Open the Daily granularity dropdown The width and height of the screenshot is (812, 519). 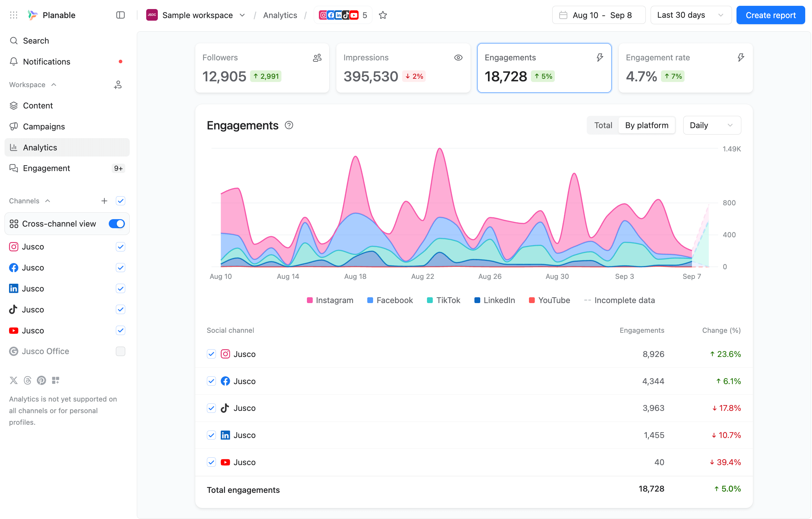[x=712, y=125]
